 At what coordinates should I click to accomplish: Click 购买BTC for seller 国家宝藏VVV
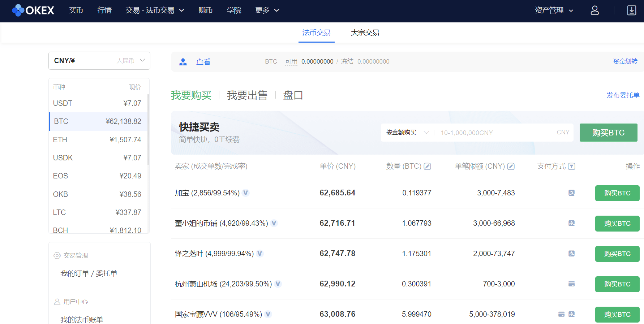(x=617, y=315)
